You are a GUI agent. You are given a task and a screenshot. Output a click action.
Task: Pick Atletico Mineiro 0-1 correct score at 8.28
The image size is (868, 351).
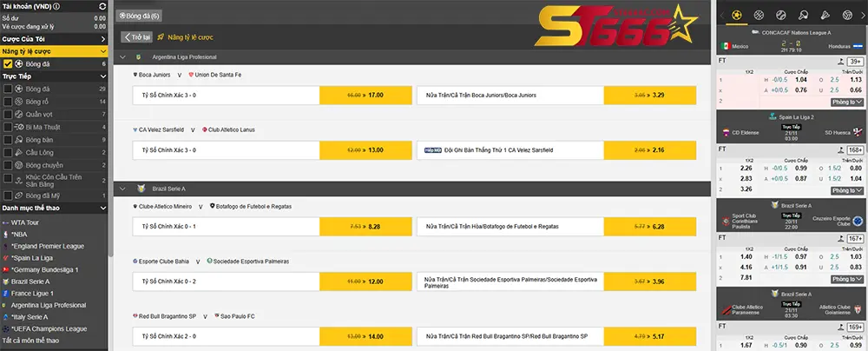tap(365, 227)
